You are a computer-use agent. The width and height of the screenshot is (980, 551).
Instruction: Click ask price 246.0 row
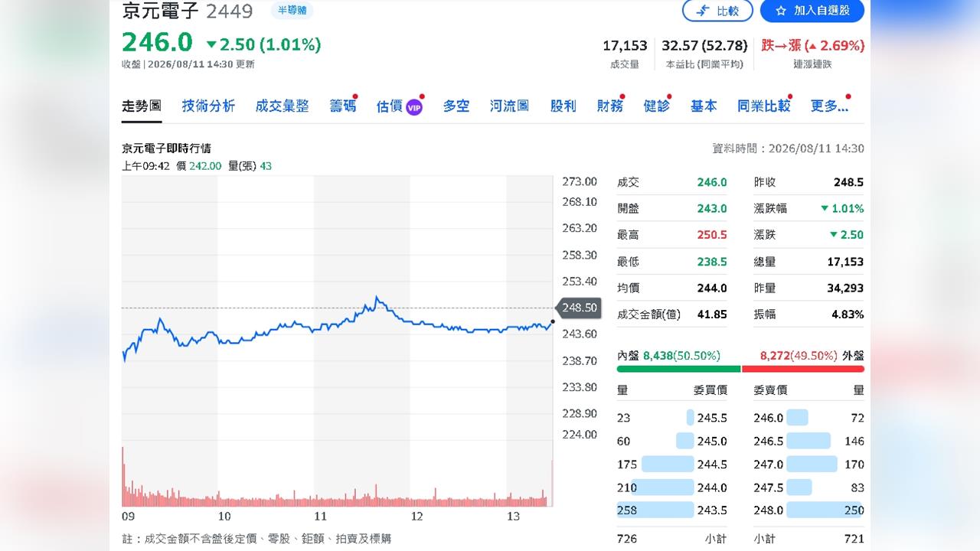[808, 418]
